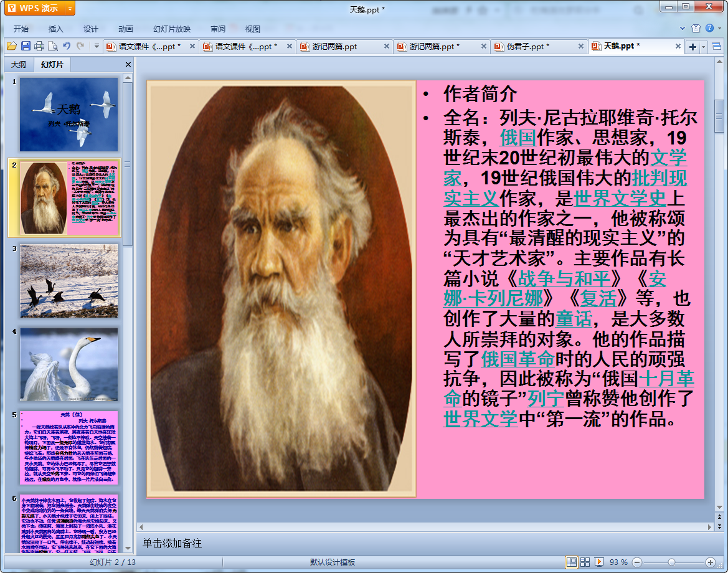Add new document tab with plus

click(693, 47)
